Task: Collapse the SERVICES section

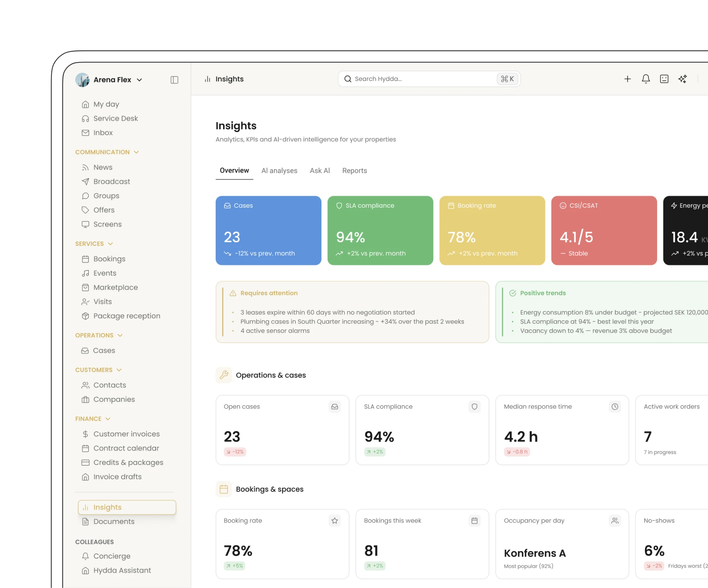Action: click(94, 243)
